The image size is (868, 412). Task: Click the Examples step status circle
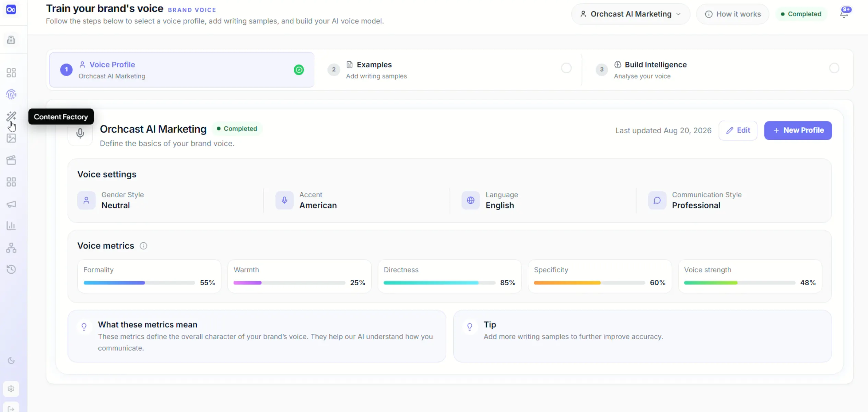point(566,68)
